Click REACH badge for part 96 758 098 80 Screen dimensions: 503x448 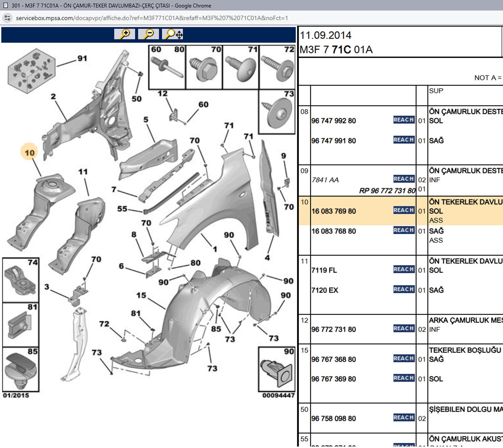coord(404,418)
